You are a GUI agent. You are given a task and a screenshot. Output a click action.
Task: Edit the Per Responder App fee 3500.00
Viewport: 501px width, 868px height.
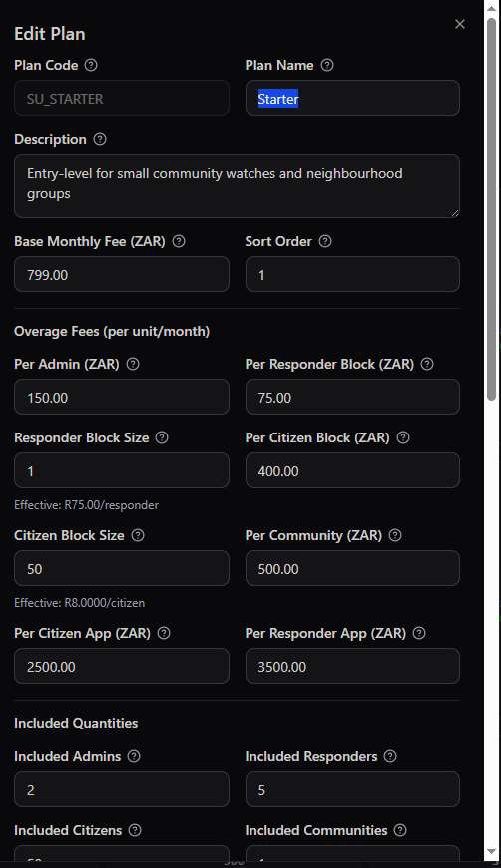(x=352, y=666)
